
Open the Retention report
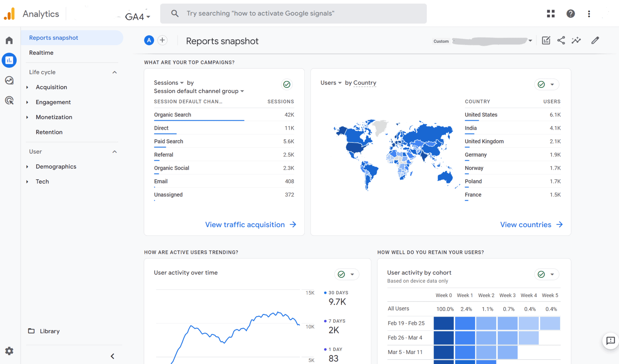pyautogui.click(x=49, y=132)
